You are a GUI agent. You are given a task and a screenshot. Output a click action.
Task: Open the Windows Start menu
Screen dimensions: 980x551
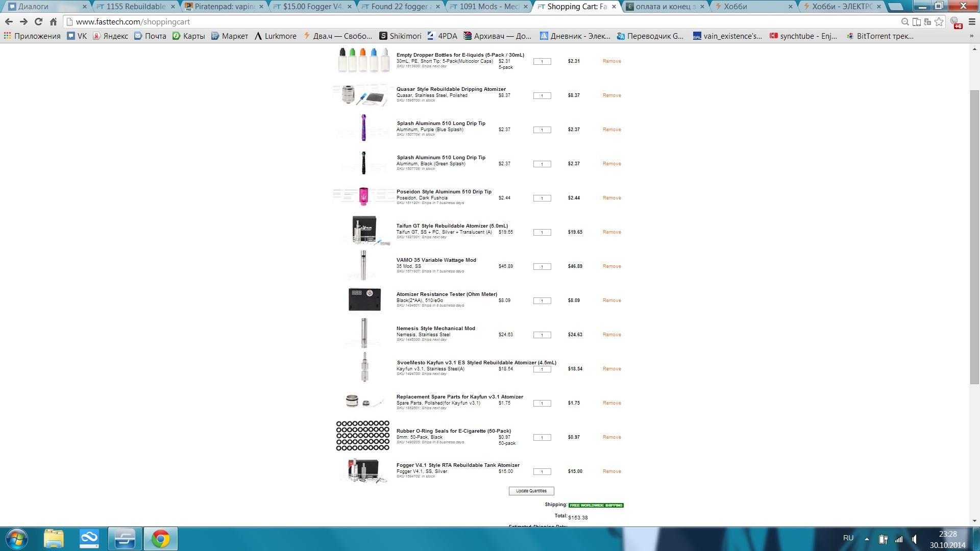click(17, 539)
